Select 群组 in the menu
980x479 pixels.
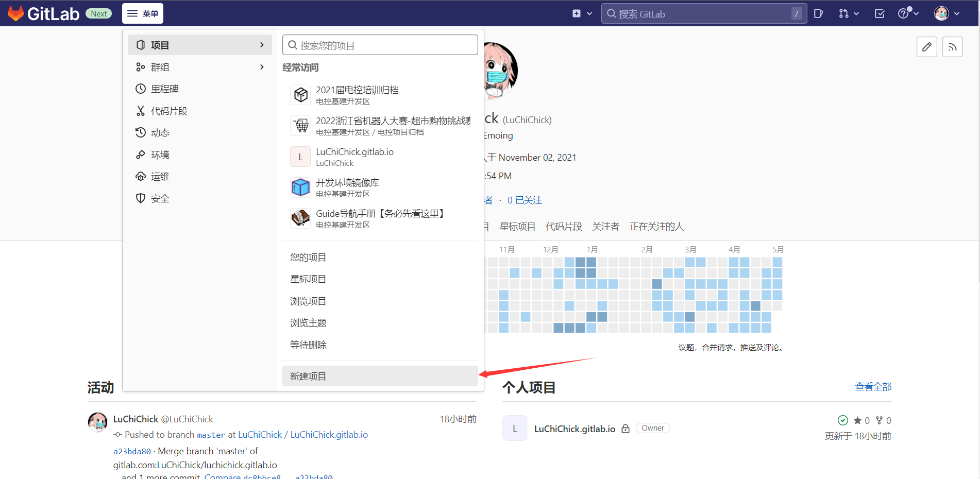(200, 67)
